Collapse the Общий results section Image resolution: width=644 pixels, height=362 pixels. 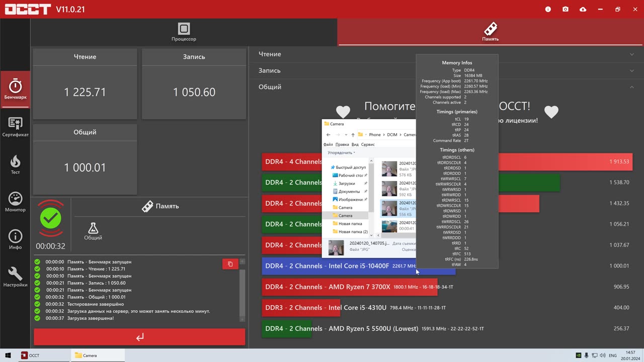(446, 87)
